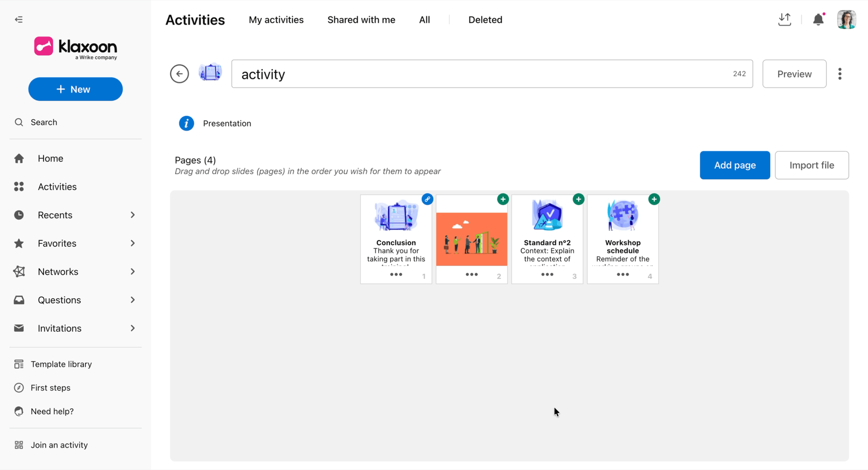The height and width of the screenshot is (470, 868).
Task: Click the green plus badge on Standard n°2 slide
Action: (579, 199)
